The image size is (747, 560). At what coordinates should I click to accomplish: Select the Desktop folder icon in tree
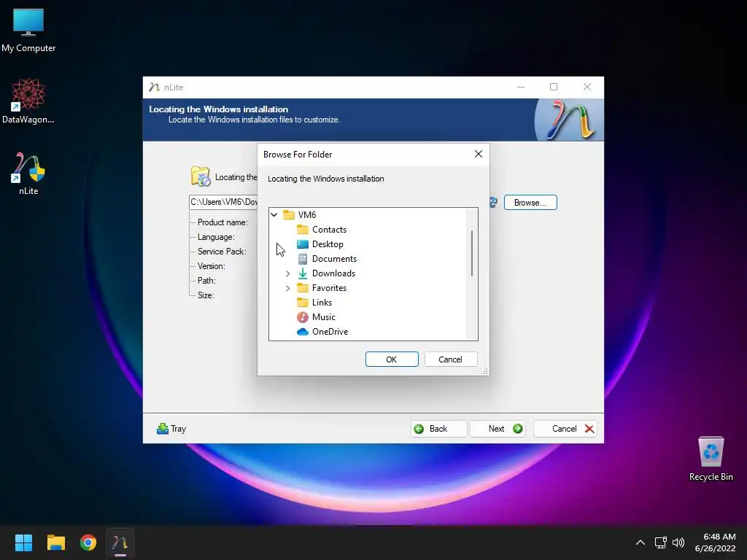303,244
